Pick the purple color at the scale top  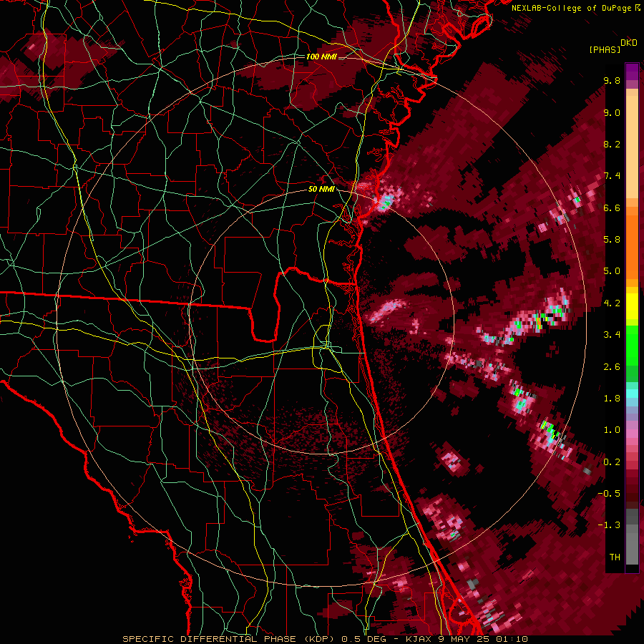(632, 72)
